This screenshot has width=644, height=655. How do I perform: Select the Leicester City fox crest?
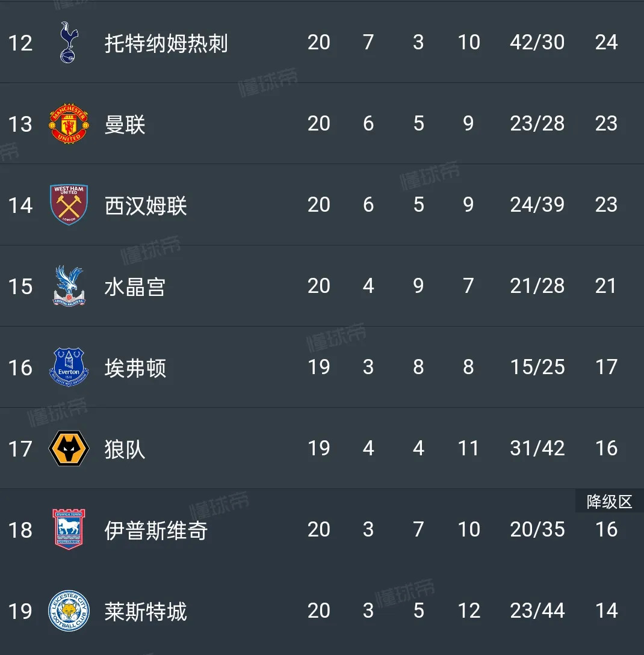(x=69, y=611)
